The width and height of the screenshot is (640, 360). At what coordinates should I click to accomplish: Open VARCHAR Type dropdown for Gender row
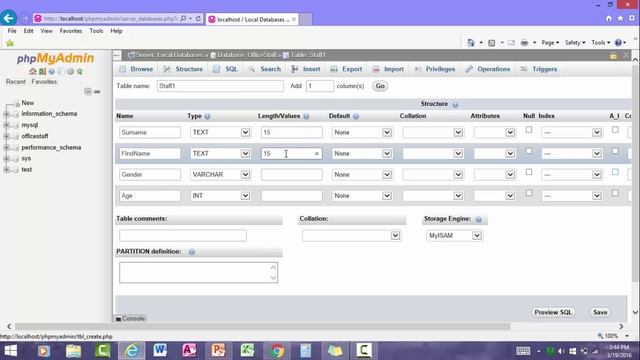220,175
